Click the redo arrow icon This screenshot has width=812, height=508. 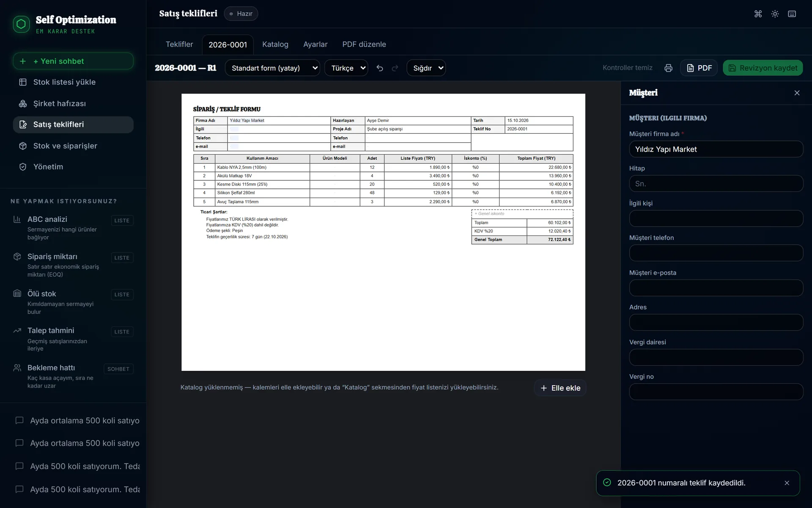(395, 68)
